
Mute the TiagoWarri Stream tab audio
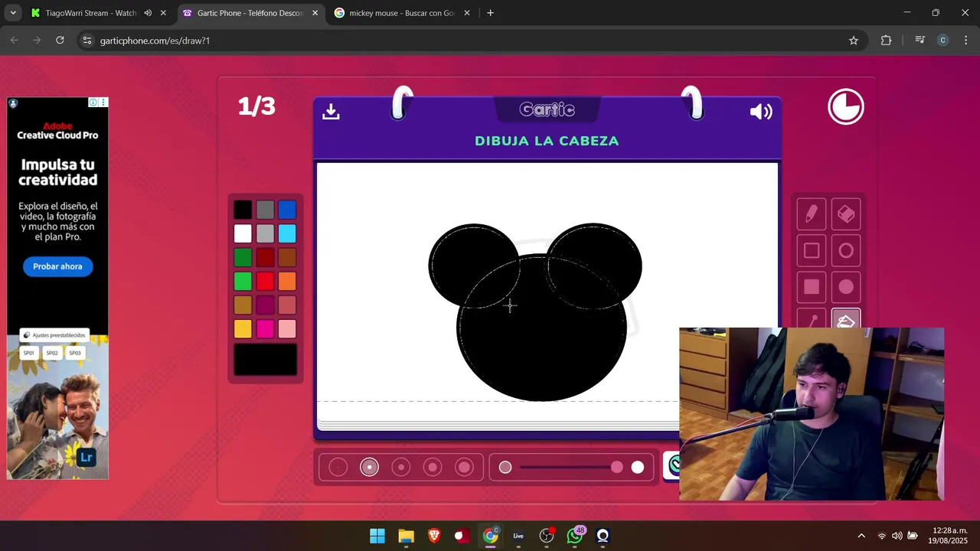(148, 13)
